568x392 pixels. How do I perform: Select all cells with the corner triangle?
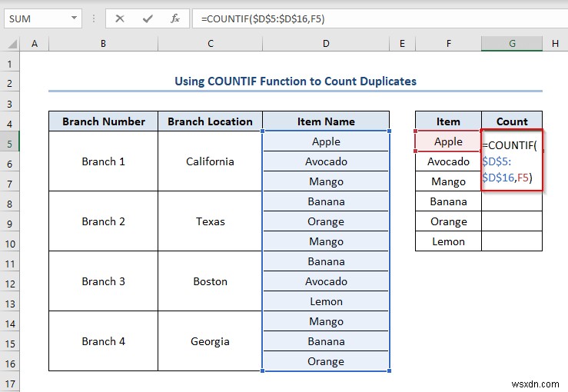tap(12, 45)
